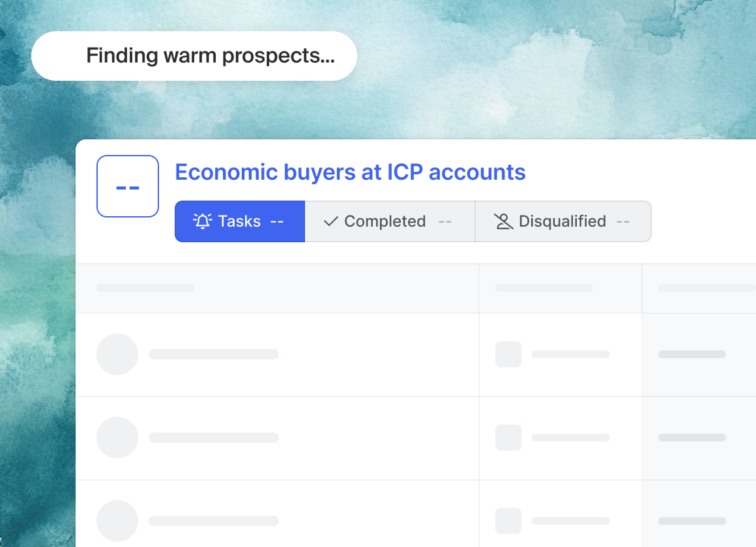Click the count indicator on the Tasks tab
This screenshot has height=547, width=756.
click(278, 221)
